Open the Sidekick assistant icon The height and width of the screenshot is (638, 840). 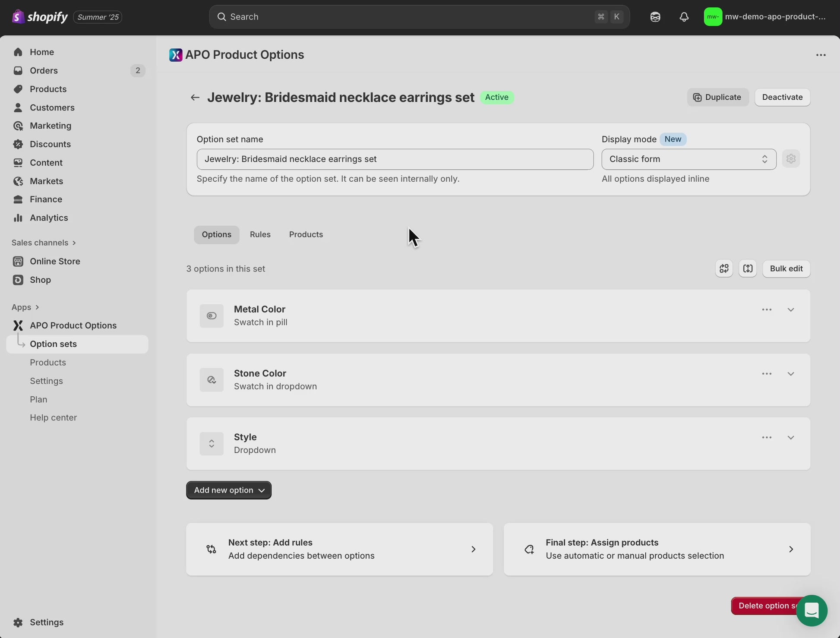[655, 17]
